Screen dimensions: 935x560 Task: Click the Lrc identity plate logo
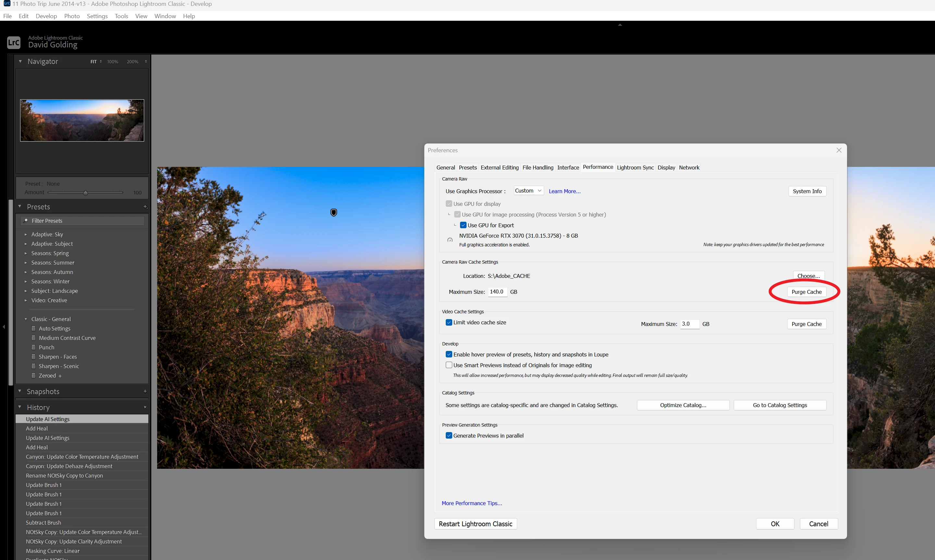click(14, 42)
